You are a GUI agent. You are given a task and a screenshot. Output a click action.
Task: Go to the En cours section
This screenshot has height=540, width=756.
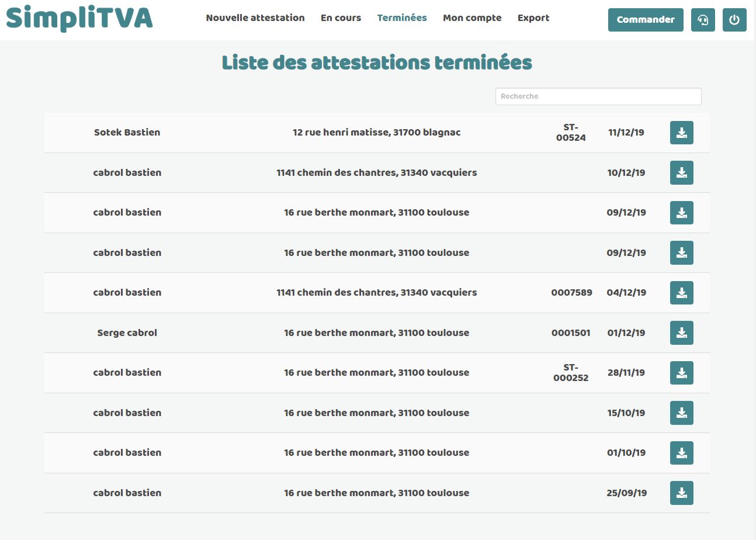[341, 18]
